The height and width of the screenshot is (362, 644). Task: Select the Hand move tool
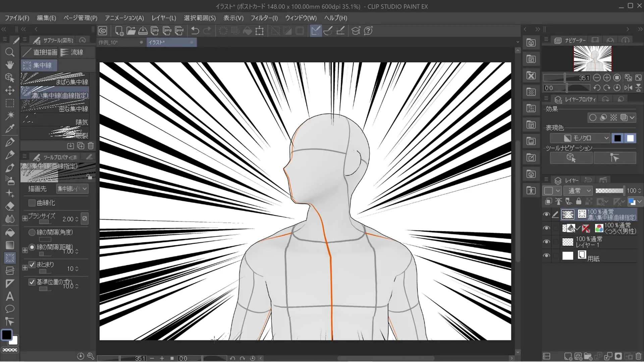tap(10, 65)
